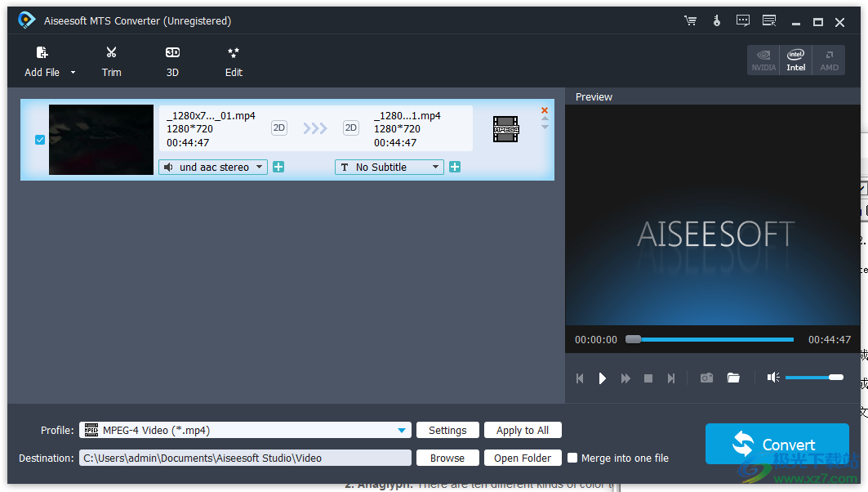Click the Convert button
The image size is (868, 492).
pos(777,444)
